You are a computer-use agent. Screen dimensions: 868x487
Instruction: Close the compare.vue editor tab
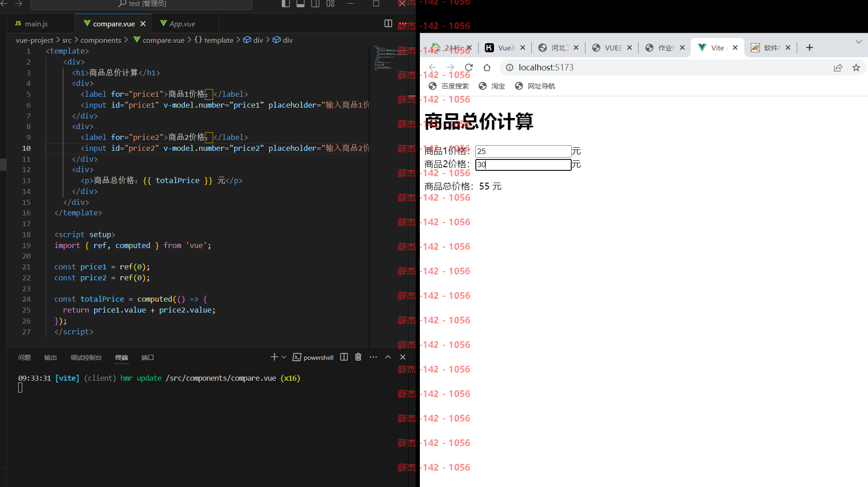click(143, 24)
